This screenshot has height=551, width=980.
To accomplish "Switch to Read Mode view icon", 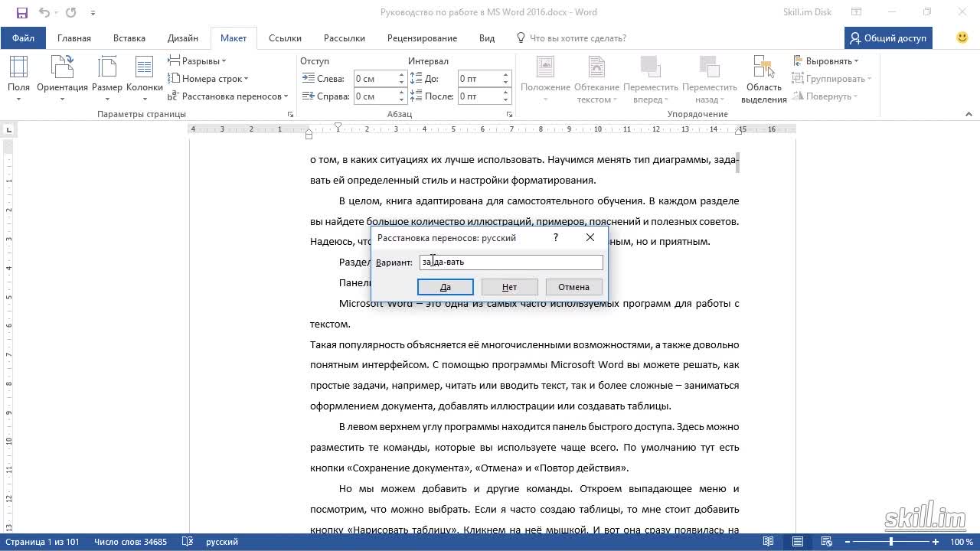I will click(767, 542).
